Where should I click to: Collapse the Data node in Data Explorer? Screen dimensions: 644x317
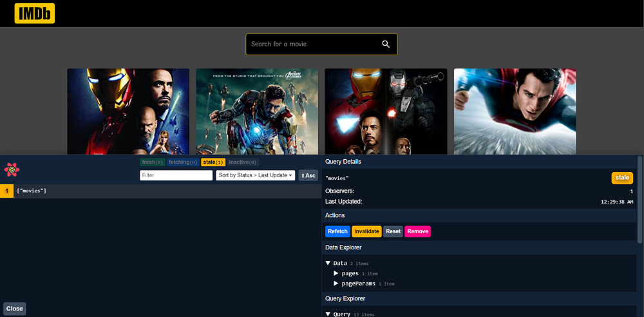coord(328,263)
